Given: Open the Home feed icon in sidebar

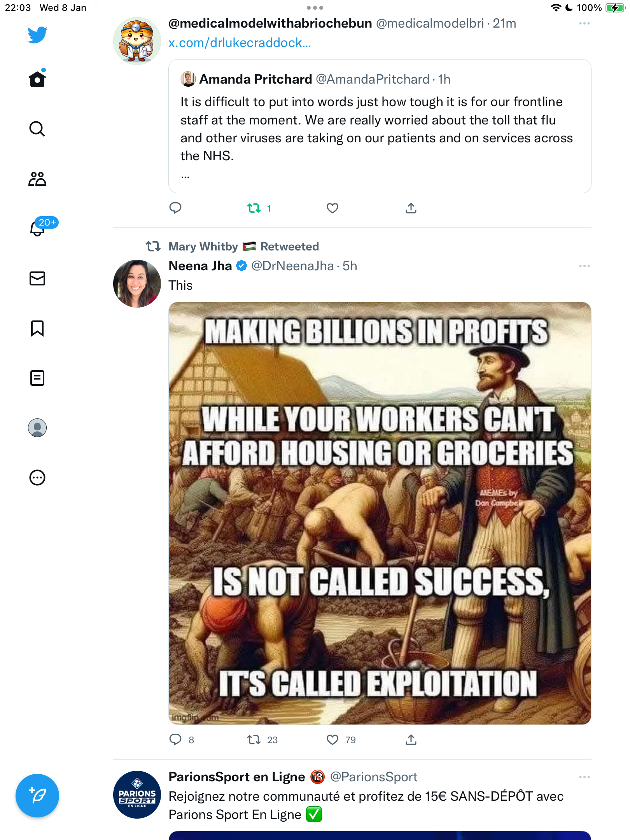Looking at the screenshot, I should pos(37,79).
